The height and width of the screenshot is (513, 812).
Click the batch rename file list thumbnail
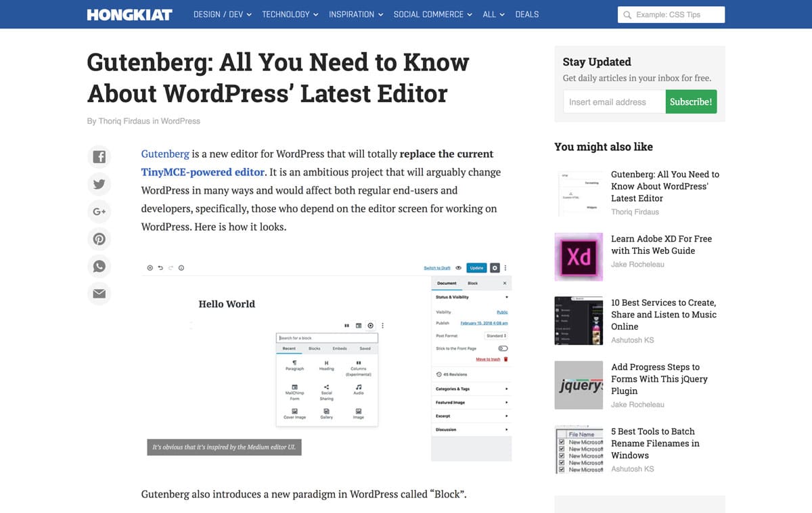coord(579,449)
